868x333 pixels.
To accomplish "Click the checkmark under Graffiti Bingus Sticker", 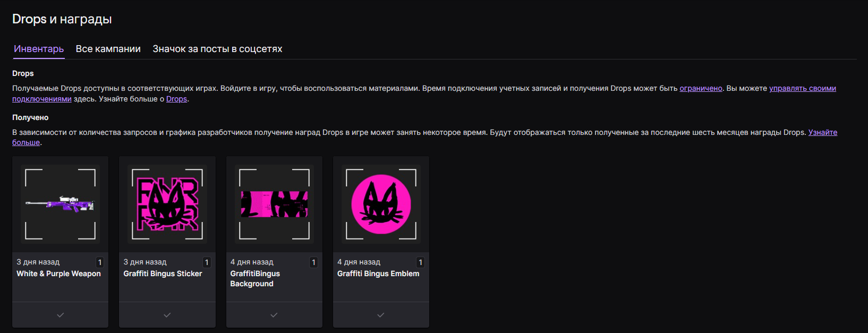I will pyautogui.click(x=167, y=315).
